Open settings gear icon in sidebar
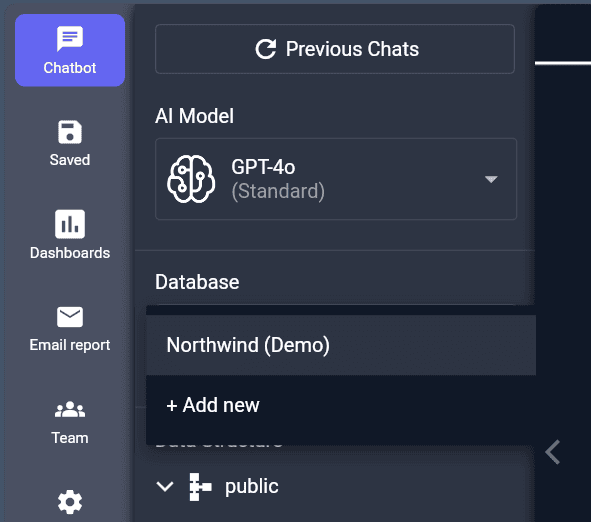 (70, 502)
